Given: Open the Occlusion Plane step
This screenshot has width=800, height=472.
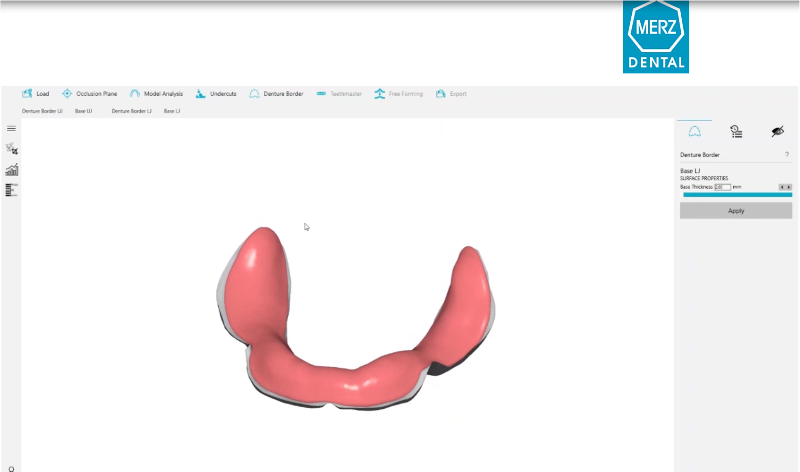Looking at the screenshot, I should [67, 94].
